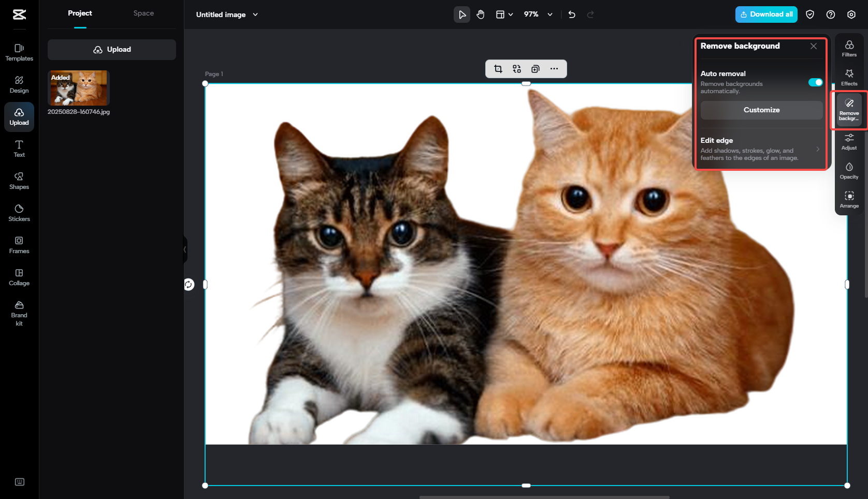Select the Hand pan tool
This screenshot has height=499, width=868.
tap(480, 14)
